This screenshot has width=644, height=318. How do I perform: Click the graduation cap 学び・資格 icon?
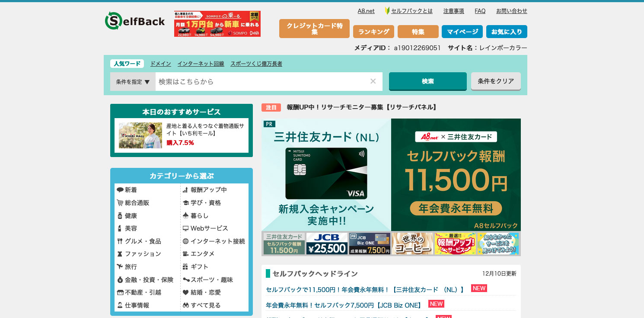(x=185, y=203)
